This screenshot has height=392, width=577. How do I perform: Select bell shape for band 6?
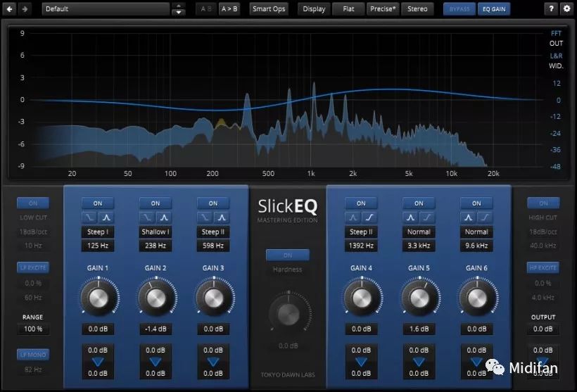coord(468,217)
